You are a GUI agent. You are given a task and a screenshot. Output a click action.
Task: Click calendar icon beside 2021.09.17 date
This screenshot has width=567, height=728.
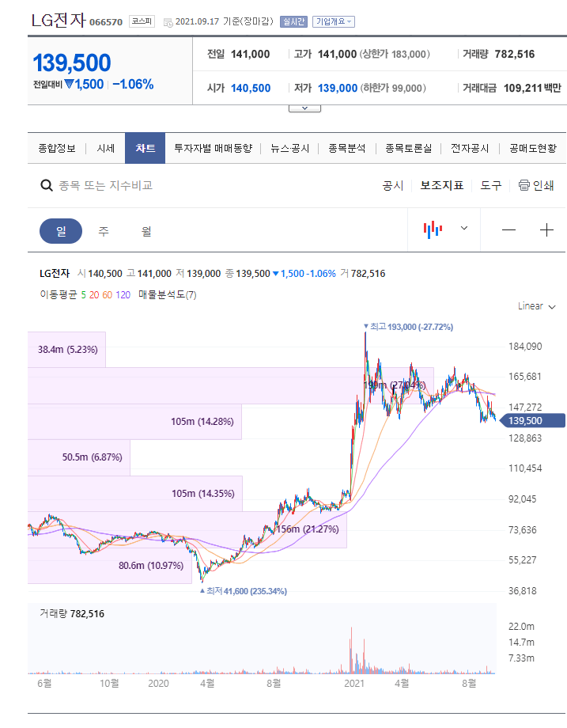point(168,22)
